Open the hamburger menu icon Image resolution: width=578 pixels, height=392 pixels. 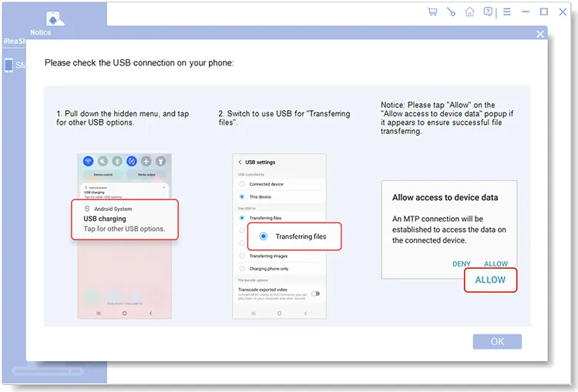[x=507, y=12]
